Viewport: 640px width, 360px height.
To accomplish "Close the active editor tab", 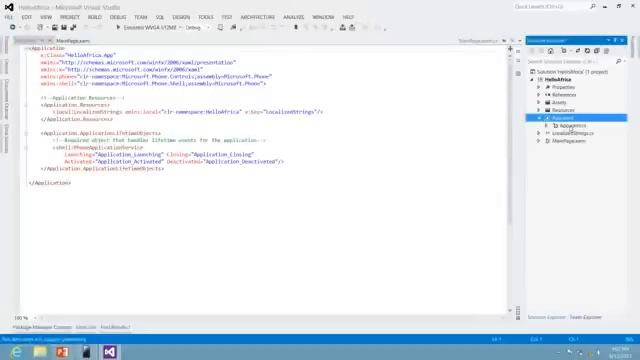I will pos(49,41).
